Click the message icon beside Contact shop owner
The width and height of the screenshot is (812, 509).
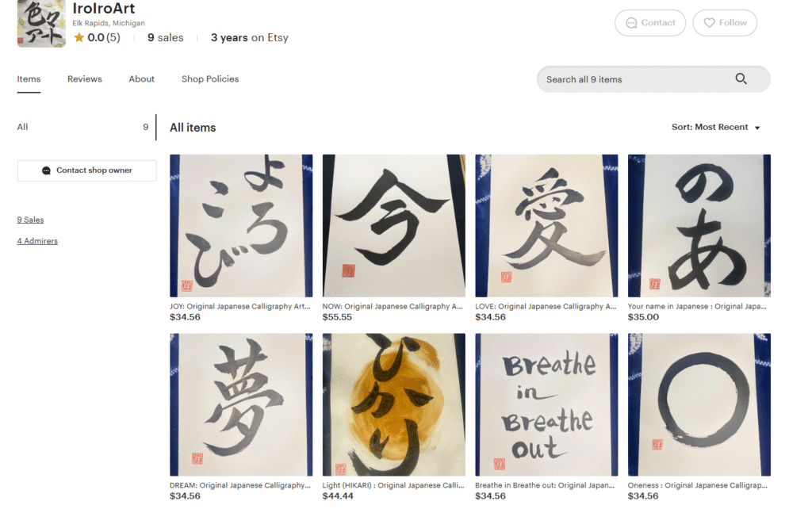pos(46,170)
